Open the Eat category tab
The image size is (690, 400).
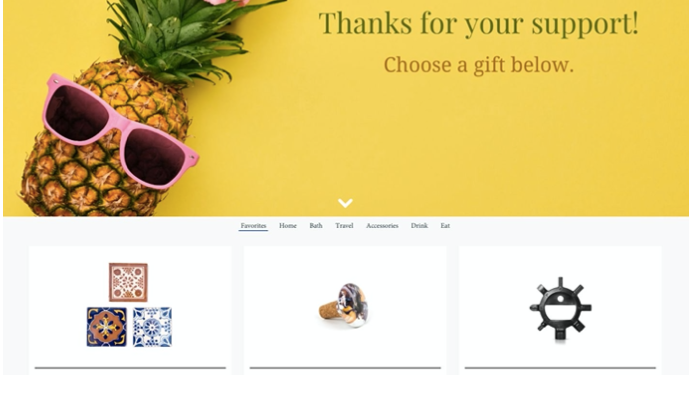pos(445,225)
